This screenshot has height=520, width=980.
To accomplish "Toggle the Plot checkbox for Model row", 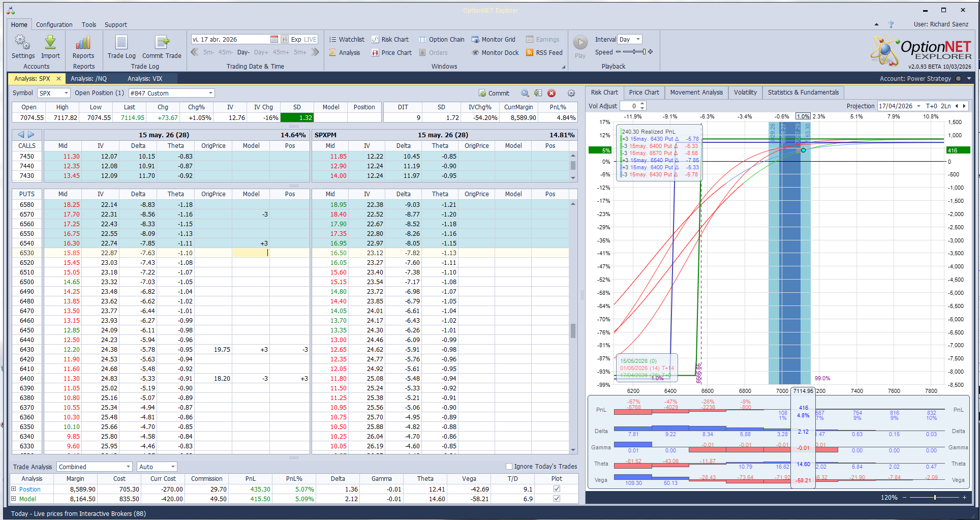I will tap(557, 499).
